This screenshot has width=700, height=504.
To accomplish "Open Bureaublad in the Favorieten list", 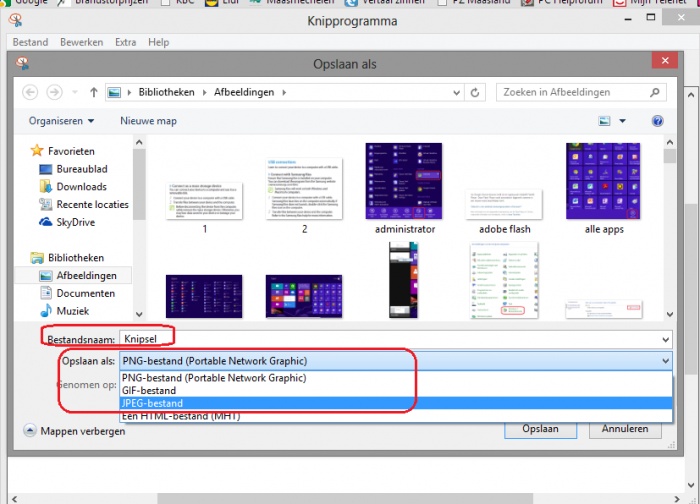I will tap(81, 169).
